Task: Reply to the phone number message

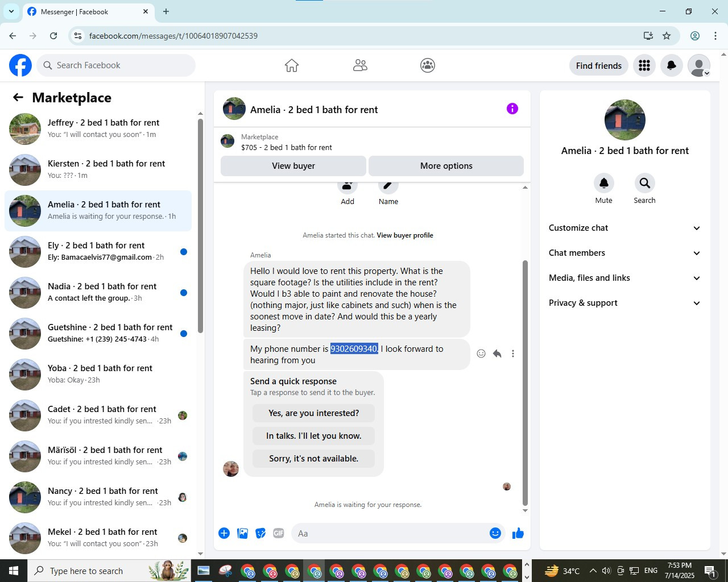Action: tap(497, 354)
